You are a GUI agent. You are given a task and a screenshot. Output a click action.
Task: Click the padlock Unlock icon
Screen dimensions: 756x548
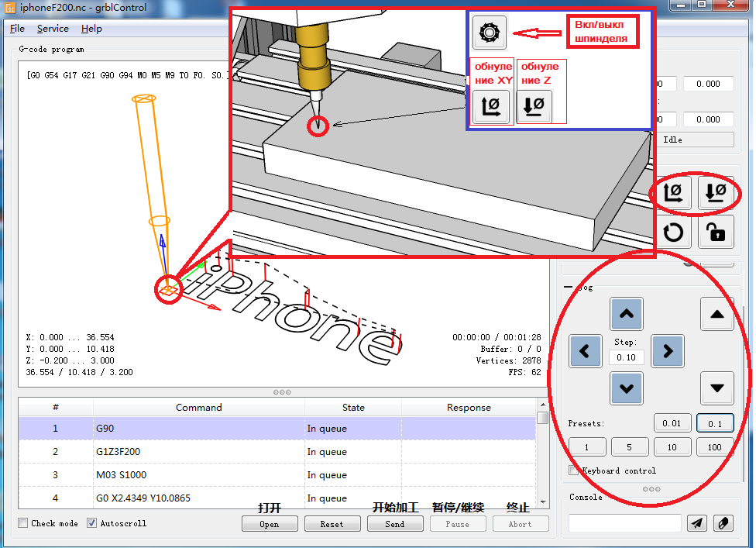[716, 233]
